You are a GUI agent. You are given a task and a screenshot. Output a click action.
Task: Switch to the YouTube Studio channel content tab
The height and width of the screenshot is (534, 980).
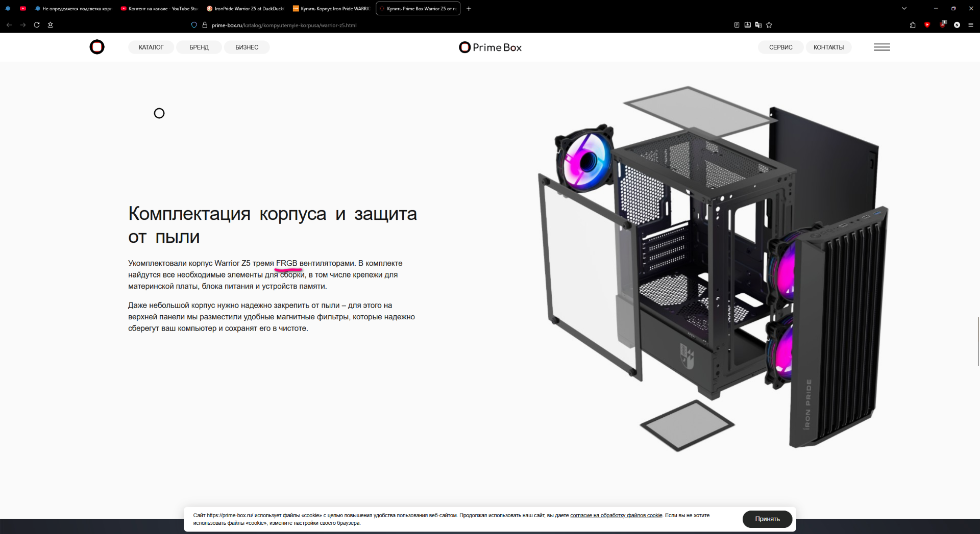click(x=160, y=9)
